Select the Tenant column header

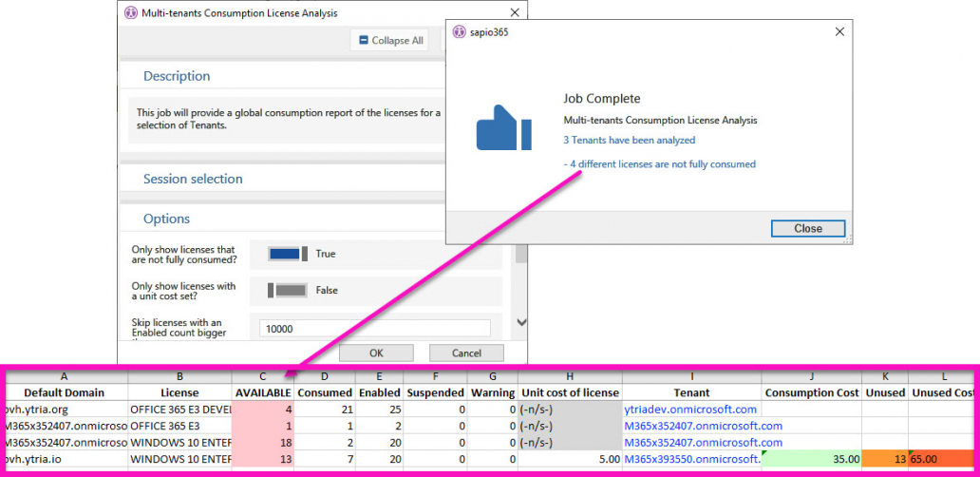(692, 392)
